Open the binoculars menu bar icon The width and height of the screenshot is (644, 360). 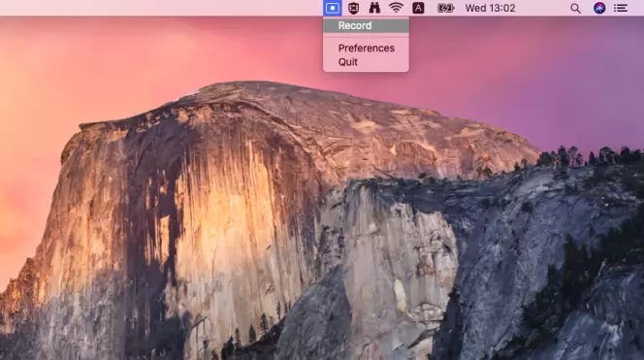[374, 8]
